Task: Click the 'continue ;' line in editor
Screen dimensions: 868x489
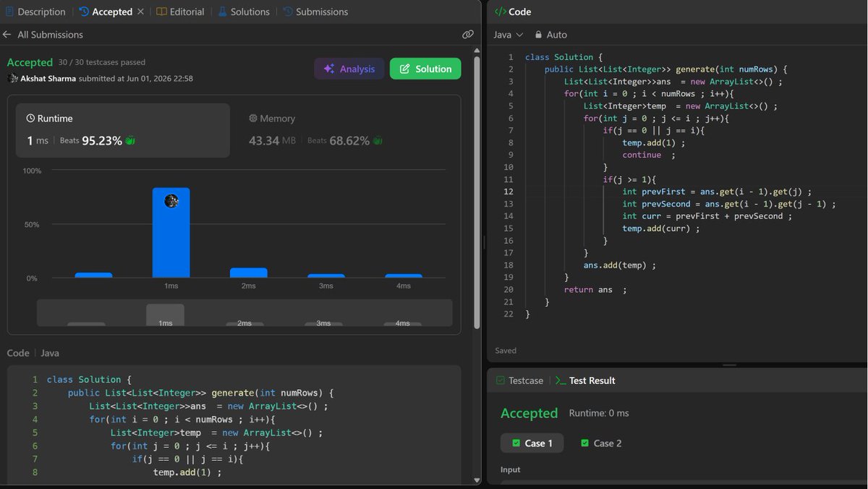Action: pos(648,155)
